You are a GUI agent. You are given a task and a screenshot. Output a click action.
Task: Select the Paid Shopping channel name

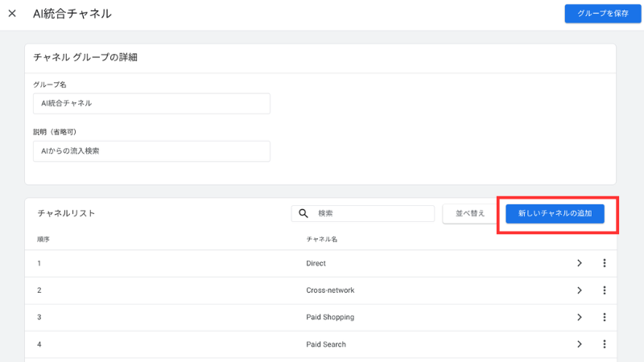click(x=330, y=317)
